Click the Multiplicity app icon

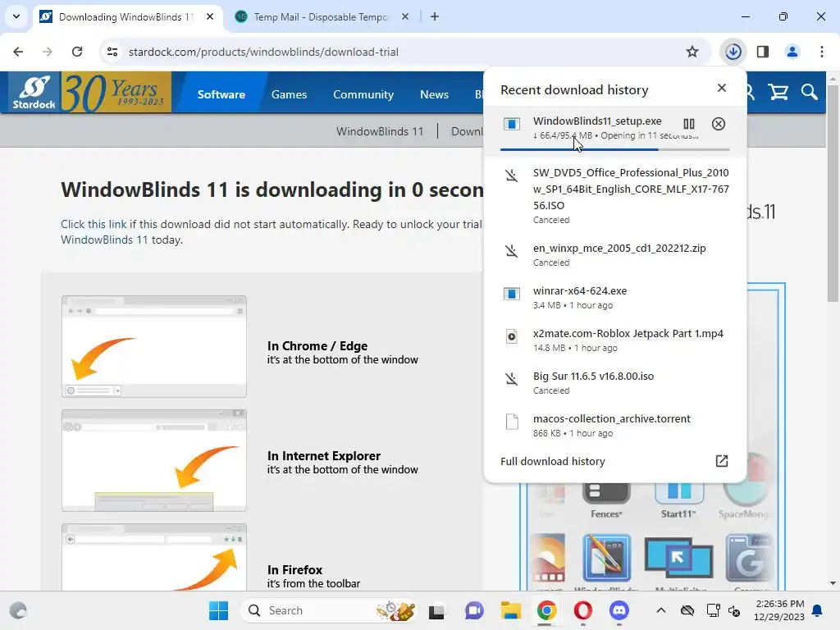[678, 559]
